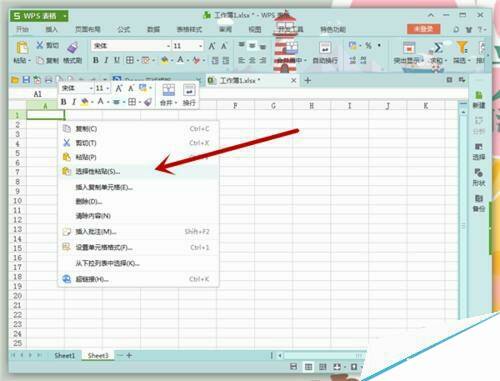Switch to the Sheet1 tab
The width and height of the screenshot is (500, 381).
[65, 355]
